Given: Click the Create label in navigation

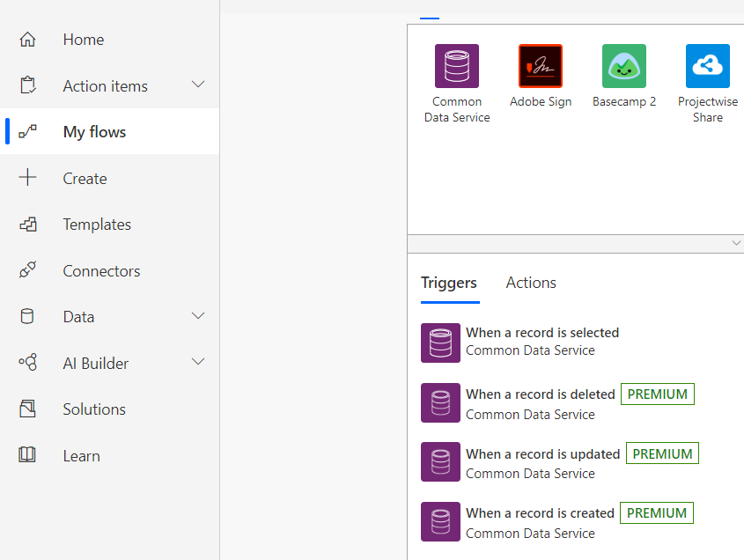Looking at the screenshot, I should tap(85, 179).
